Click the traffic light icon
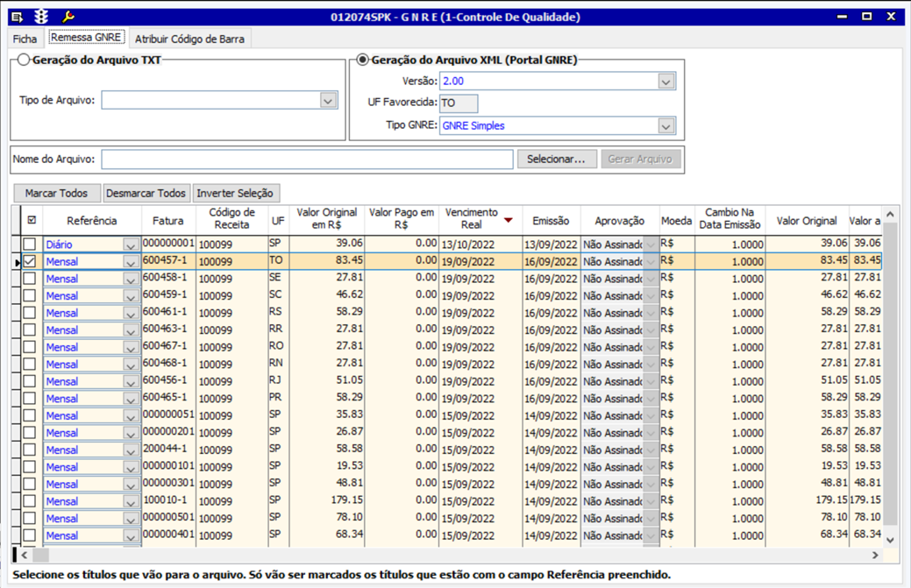The image size is (911, 588). coord(41,17)
